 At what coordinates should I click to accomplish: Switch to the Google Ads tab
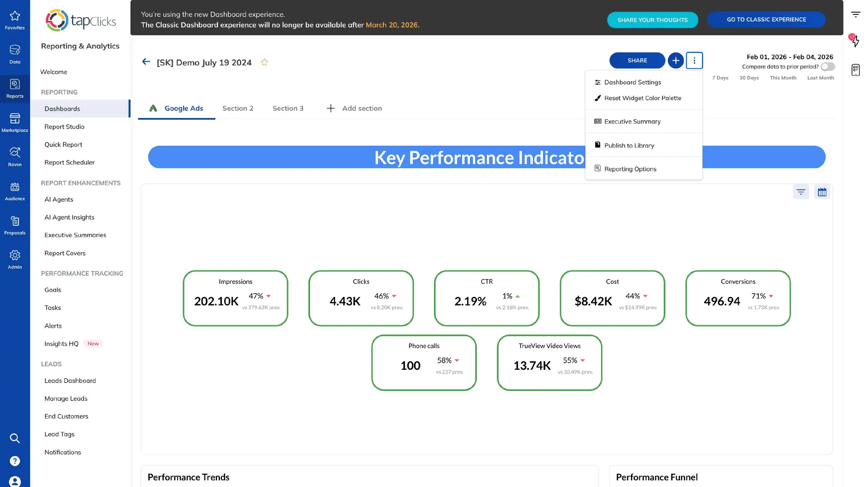pos(177,109)
